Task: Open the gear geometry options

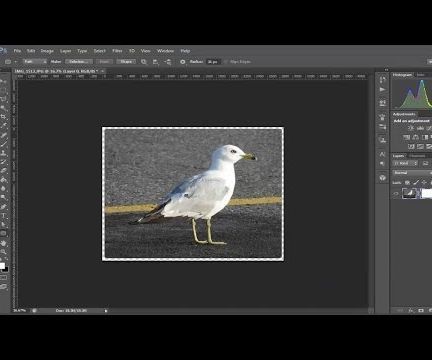Action: tap(182, 62)
